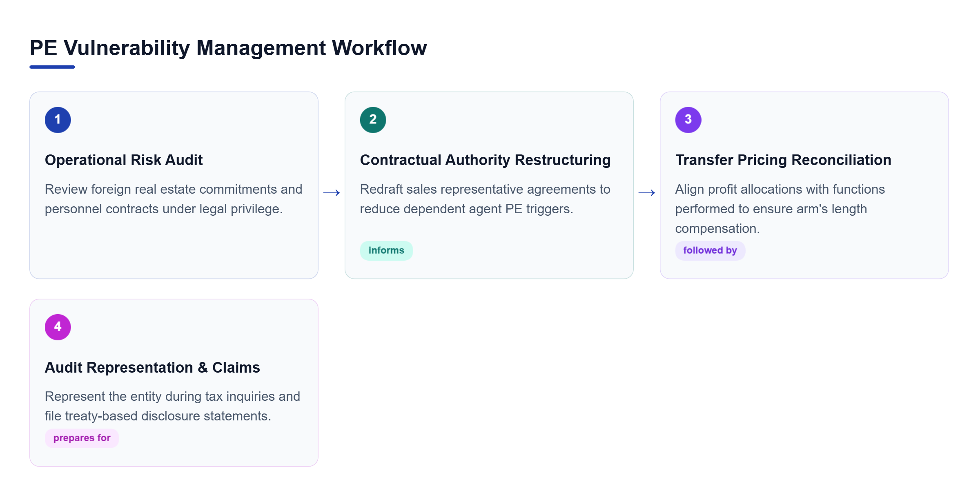The image size is (980, 496).
Task: Click text 'reduce dependent agent PE triggers.'
Action: pos(467,209)
